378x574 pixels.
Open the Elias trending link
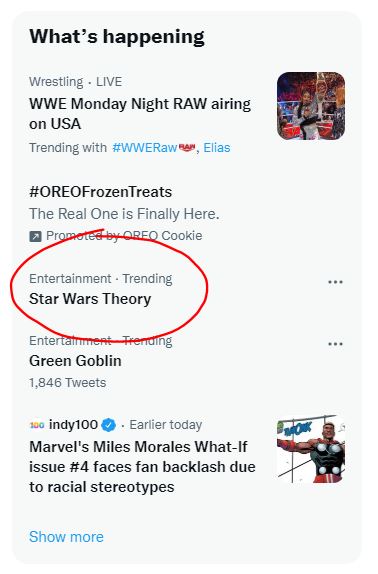point(217,148)
